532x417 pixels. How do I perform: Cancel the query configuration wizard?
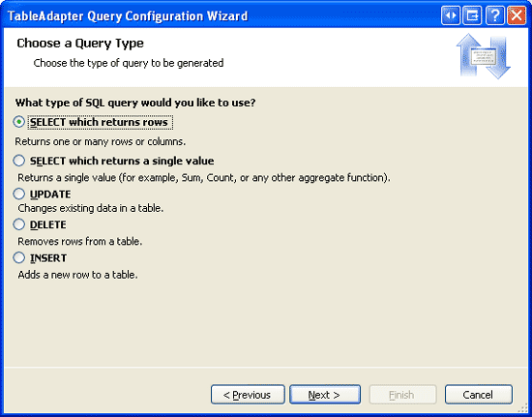pyautogui.click(x=479, y=395)
